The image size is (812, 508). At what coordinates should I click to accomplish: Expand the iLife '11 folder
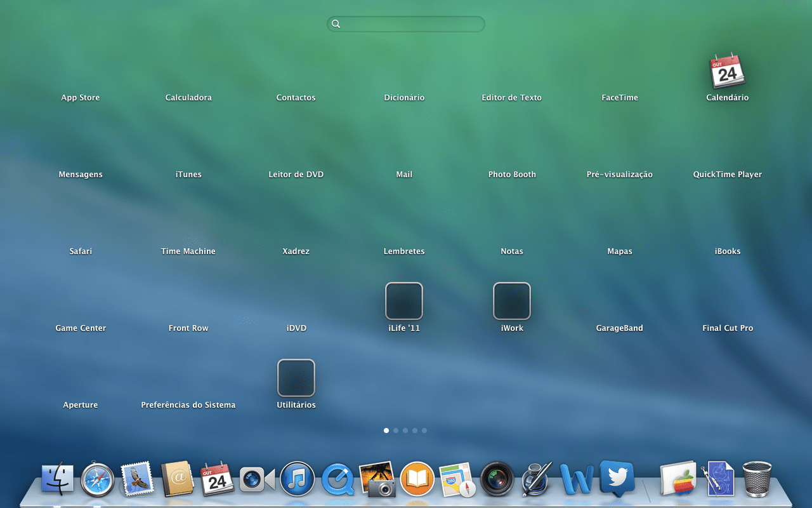tap(404, 301)
